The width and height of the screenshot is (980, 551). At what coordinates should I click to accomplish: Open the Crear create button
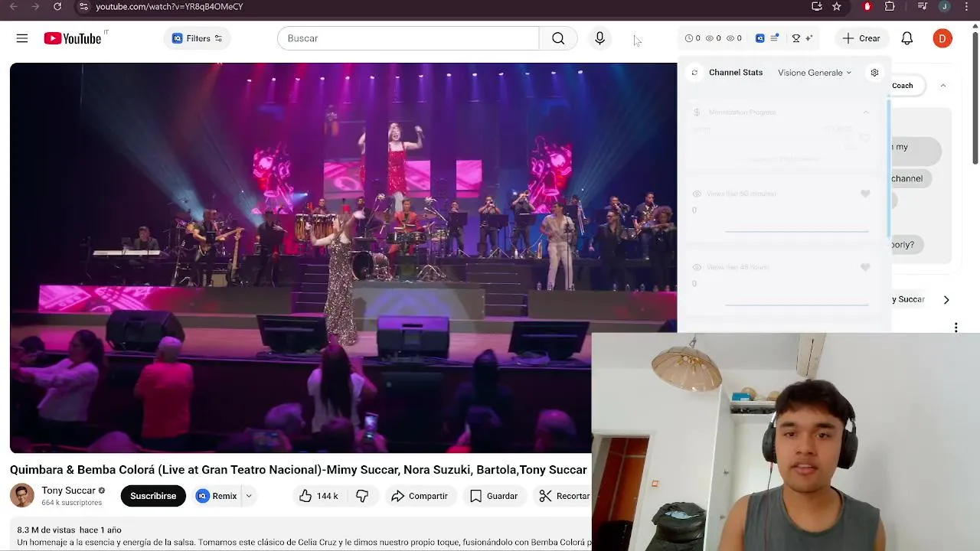[861, 38]
